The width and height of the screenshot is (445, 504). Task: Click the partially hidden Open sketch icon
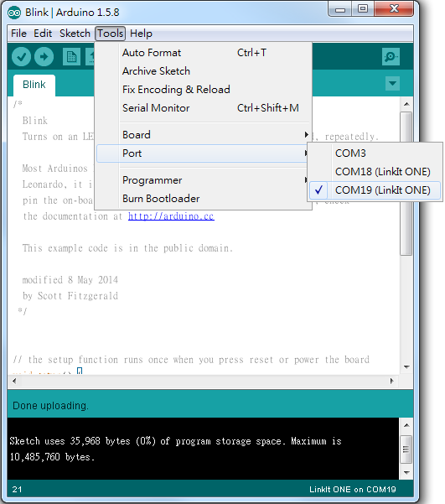(x=90, y=57)
